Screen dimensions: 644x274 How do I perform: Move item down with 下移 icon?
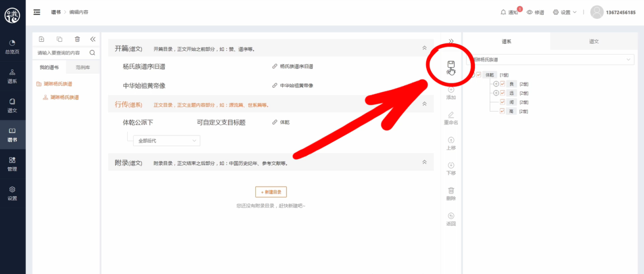pyautogui.click(x=451, y=166)
